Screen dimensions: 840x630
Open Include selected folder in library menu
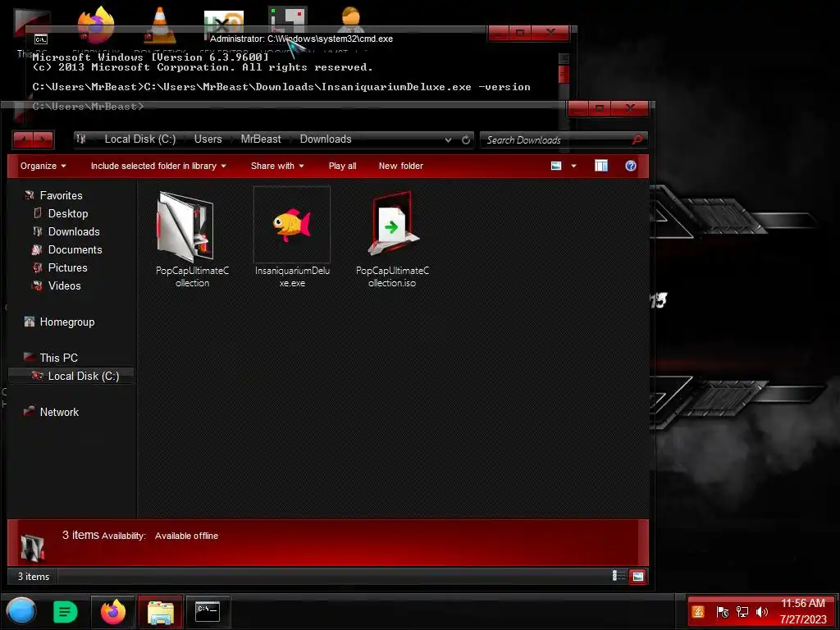point(158,166)
